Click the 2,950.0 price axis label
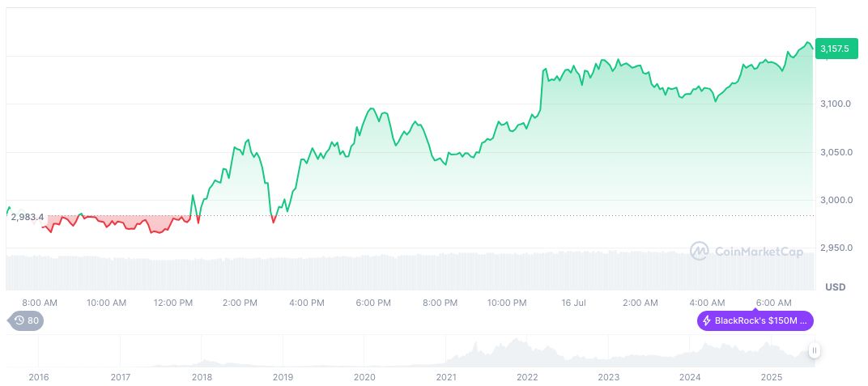 (835, 248)
